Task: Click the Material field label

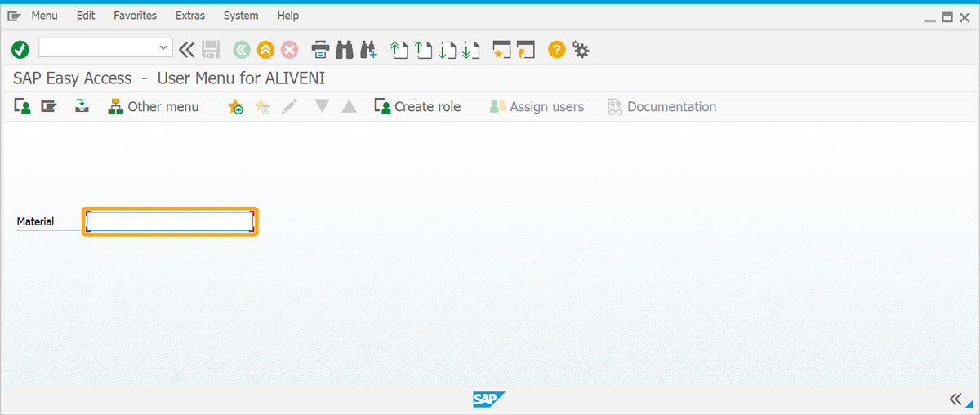Action: click(35, 221)
